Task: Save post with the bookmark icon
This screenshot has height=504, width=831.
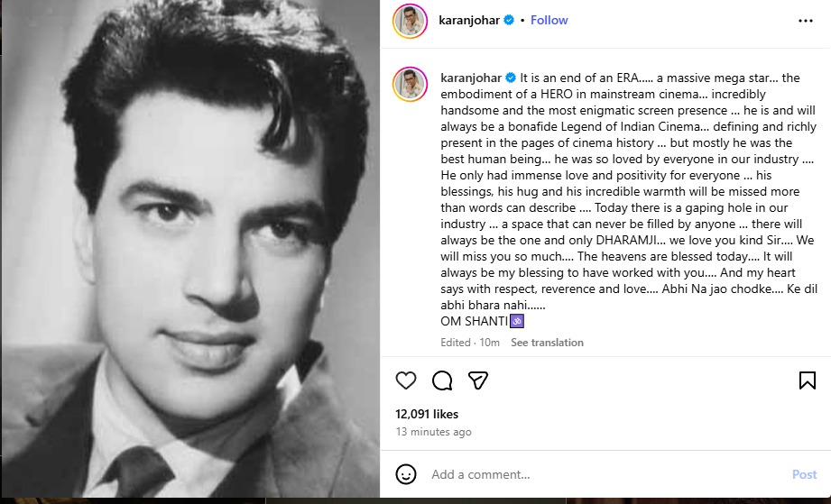Action: (808, 380)
